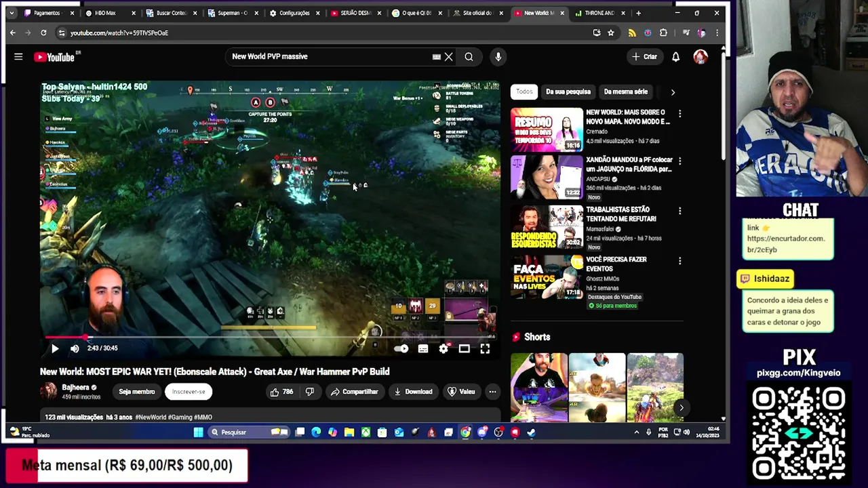The height and width of the screenshot is (488, 868).
Task: Open the notifications bell
Action: pos(675,57)
